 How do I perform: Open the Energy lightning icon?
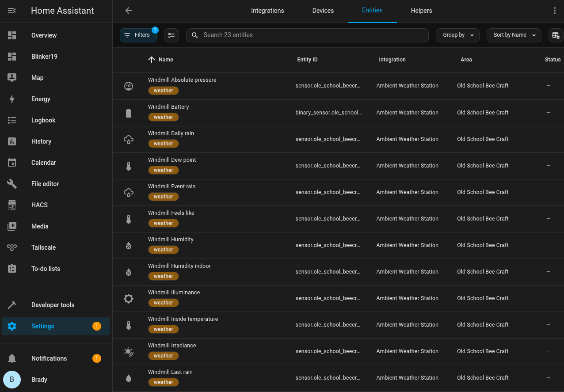(x=12, y=99)
